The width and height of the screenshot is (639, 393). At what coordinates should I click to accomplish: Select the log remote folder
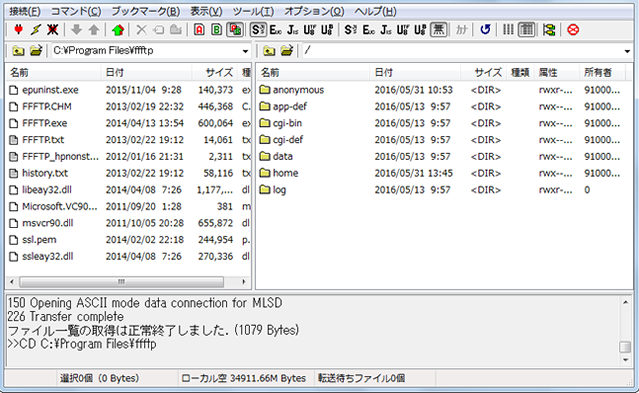tap(273, 190)
